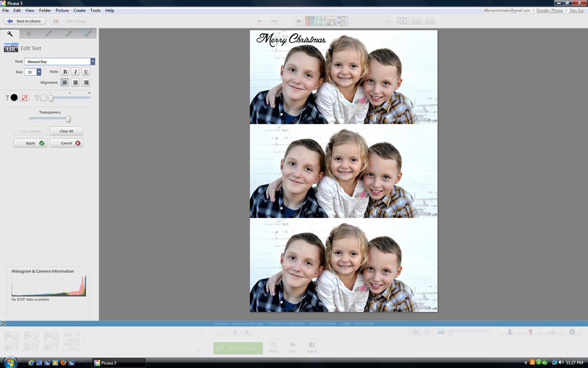The width and height of the screenshot is (588, 368).
Task: Open the green image-processing brush tab
Action: click(68, 34)
